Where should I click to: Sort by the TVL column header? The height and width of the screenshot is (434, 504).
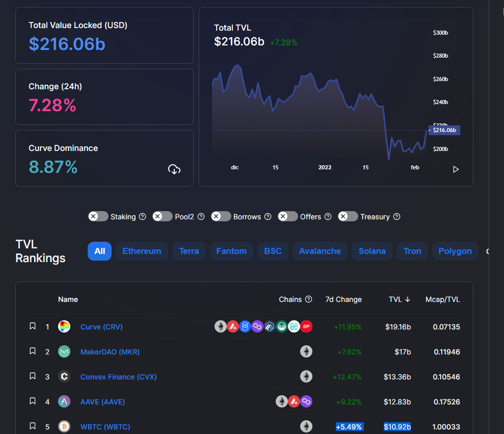400,299
